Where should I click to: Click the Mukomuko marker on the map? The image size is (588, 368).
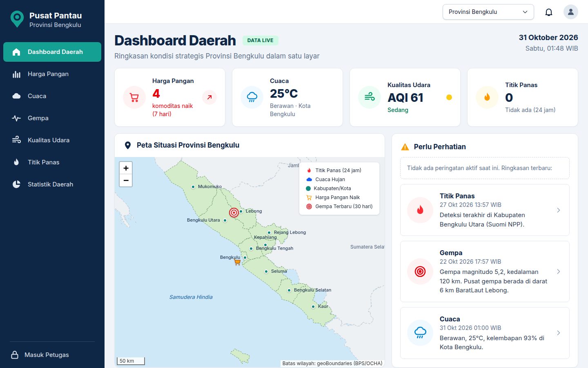coord(193,187)
